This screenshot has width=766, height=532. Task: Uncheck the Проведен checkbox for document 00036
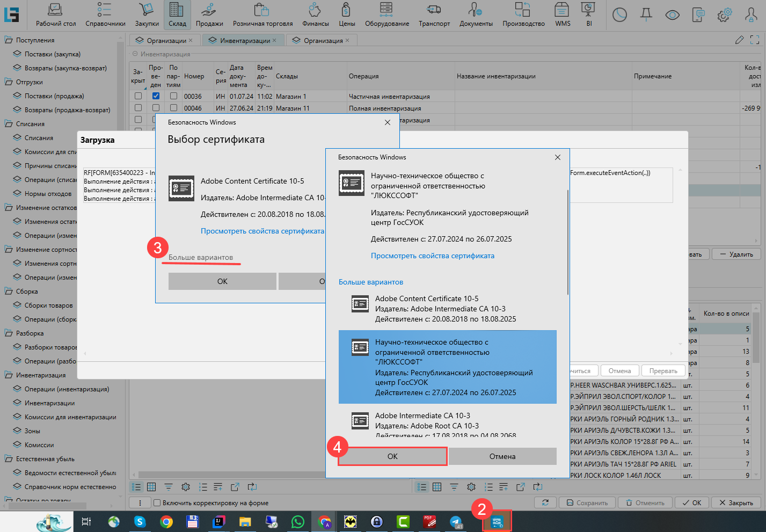point(156,96)
